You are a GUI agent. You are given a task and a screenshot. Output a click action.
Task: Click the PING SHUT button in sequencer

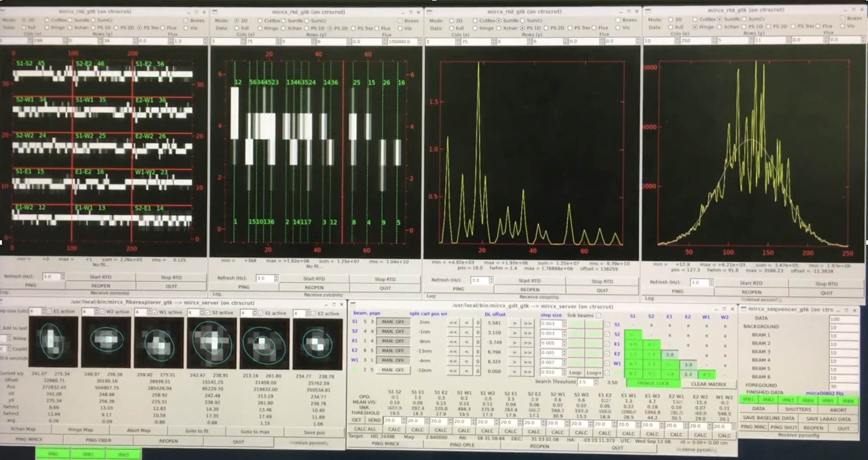point(783,427)
